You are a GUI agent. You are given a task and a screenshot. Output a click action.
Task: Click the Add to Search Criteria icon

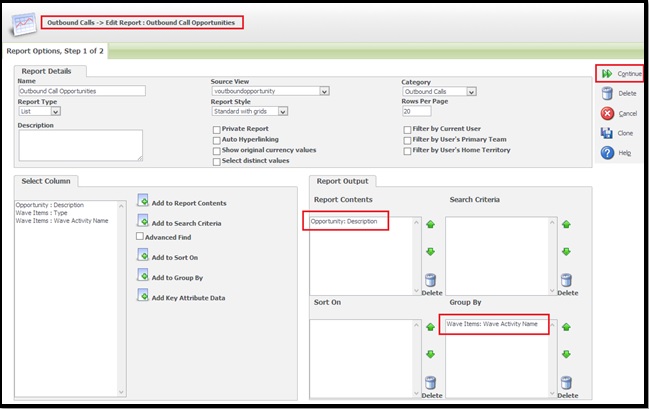click(x=143, y=221)
